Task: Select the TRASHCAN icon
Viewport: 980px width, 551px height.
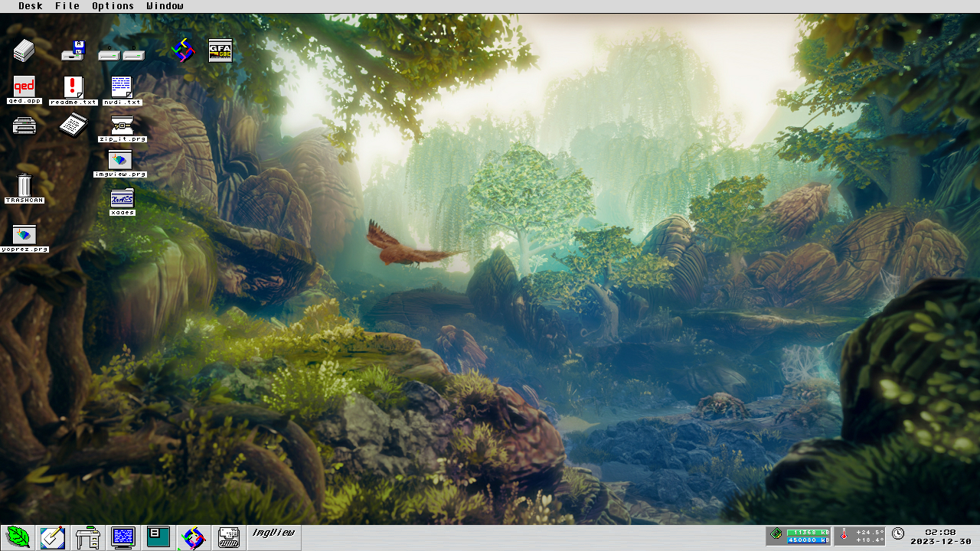Action: 24,188
